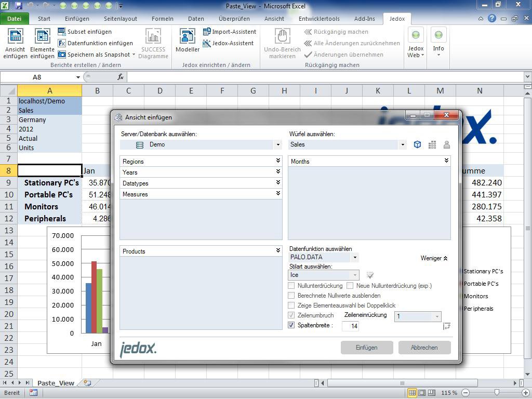This screenshot has height=399, width=532.
Task: Select cell A3 containing Germany
Action: coord(49,120)
